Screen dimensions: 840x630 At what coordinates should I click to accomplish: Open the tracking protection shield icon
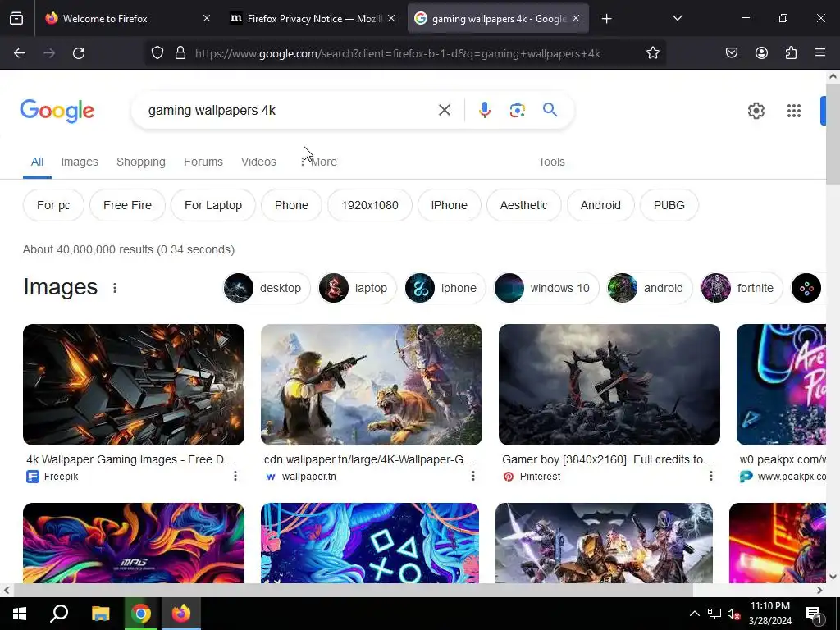(x=157, y=53)
